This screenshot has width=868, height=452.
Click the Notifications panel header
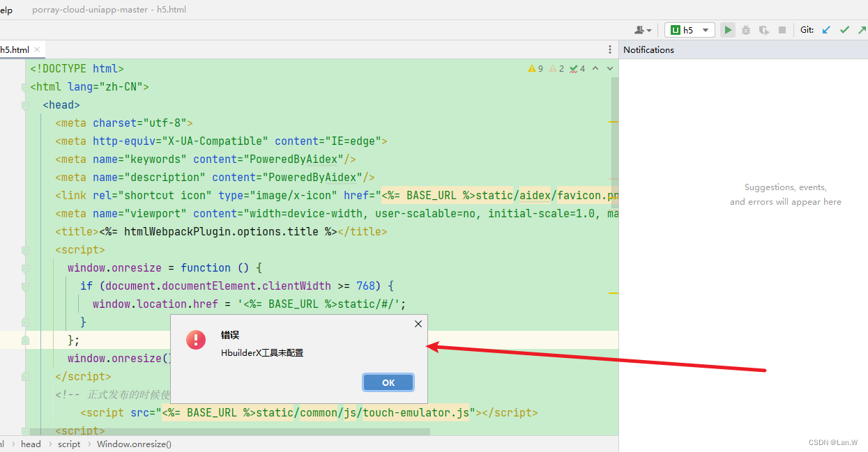click(648, 49)
